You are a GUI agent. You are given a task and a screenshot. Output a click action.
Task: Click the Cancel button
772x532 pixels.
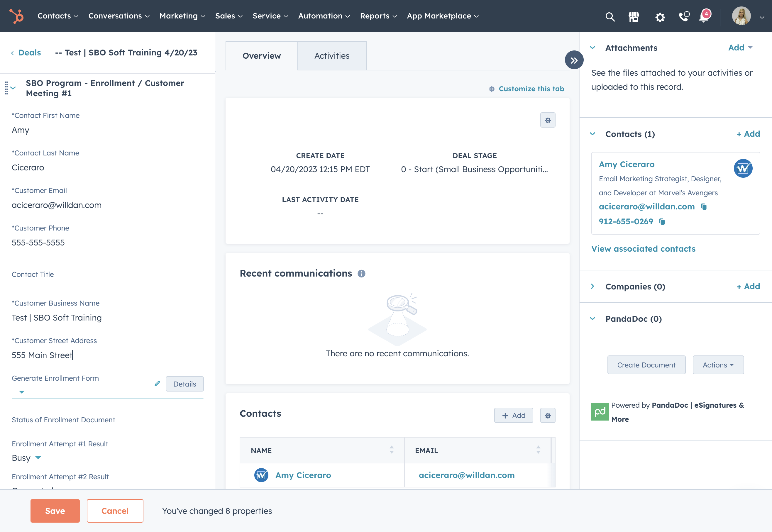pyautogui.click(x=115, y=511)
